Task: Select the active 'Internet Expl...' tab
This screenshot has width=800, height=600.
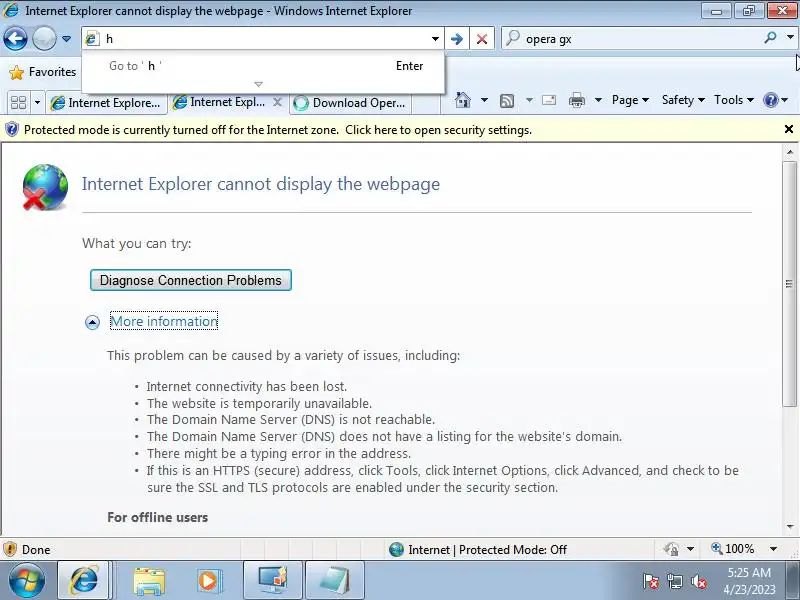Action: [220, 102]
